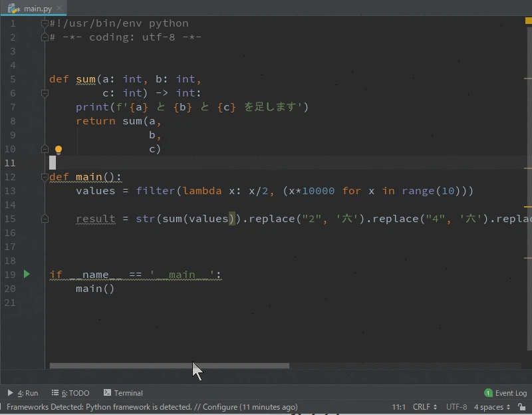Click the number '10000' on line 13
This screenshot has height=415, width=532.
319,191
